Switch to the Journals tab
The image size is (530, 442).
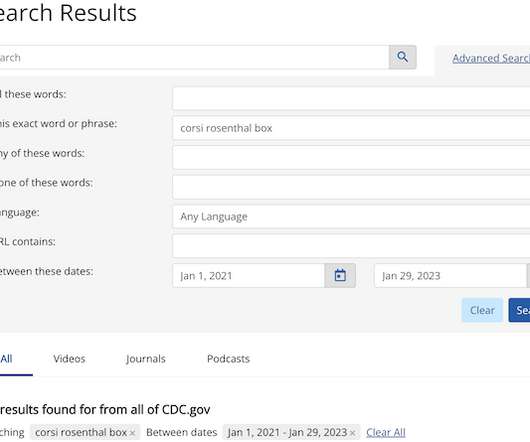coord(146,359)
